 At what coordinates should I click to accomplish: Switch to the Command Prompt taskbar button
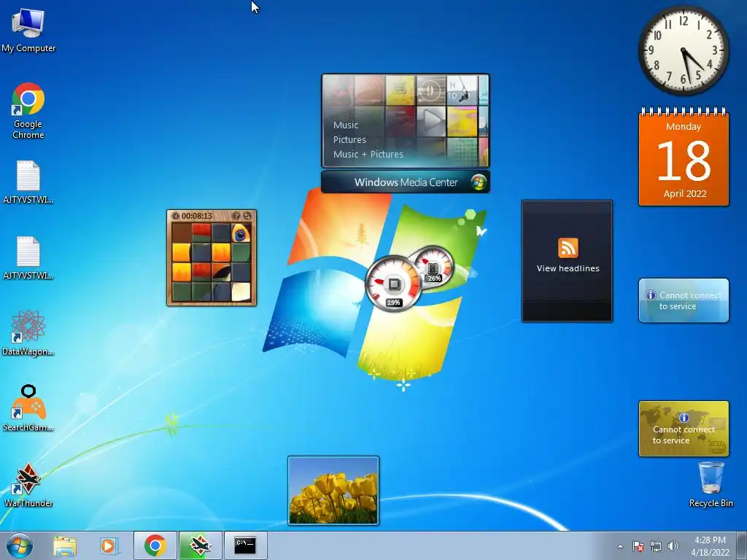(245, 545)
